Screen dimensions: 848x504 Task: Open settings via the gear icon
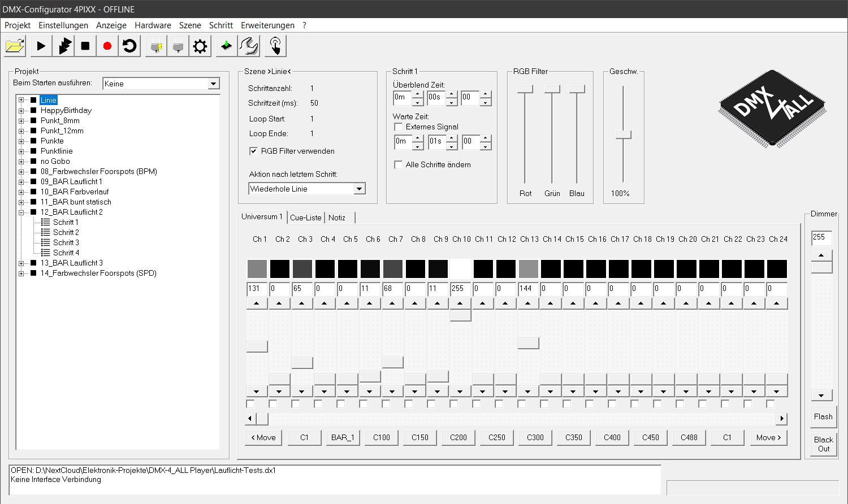point(200,46)
